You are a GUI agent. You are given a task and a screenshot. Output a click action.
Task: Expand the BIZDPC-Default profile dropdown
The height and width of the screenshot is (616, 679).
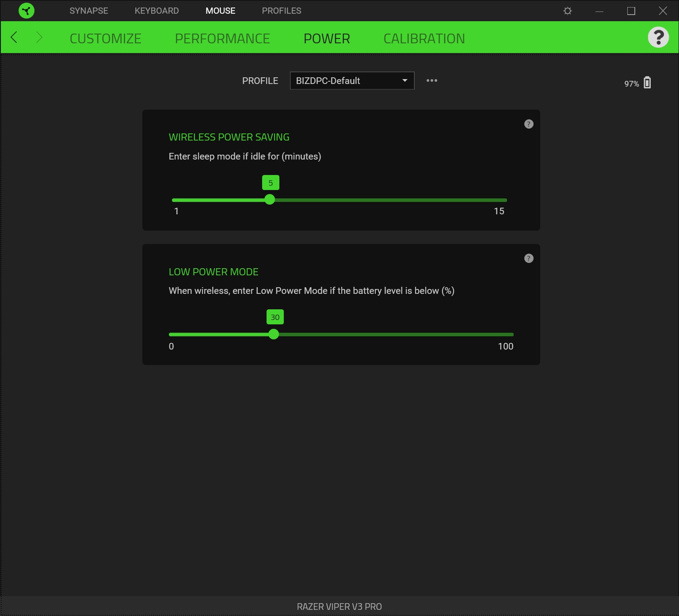click(x=352, y=81)
